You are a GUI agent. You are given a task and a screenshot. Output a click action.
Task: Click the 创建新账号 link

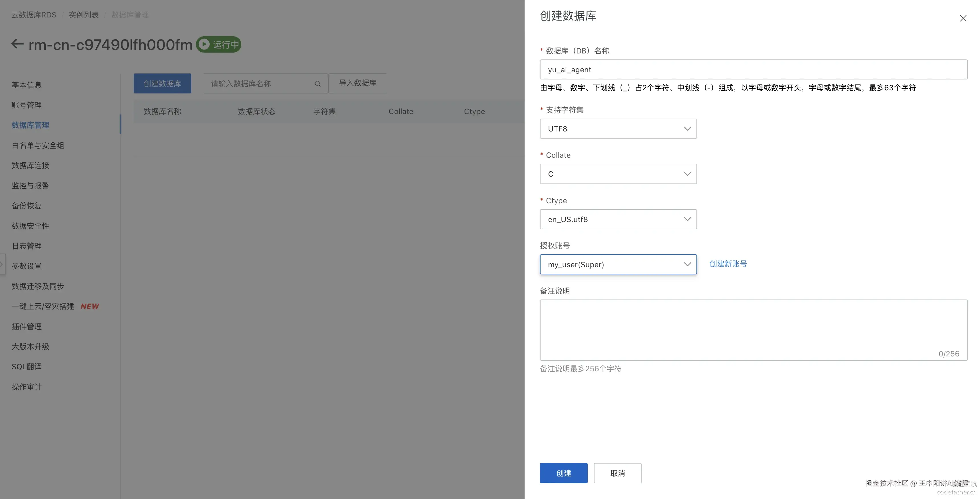(728, 264)
